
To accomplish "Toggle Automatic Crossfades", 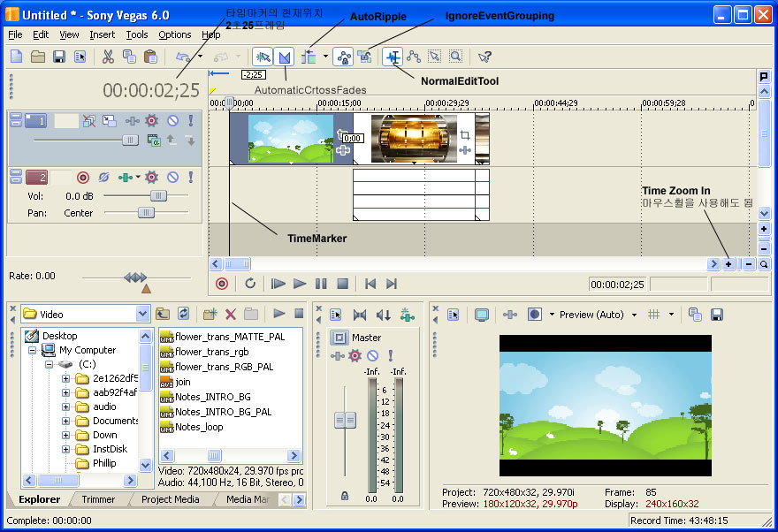I will pos(285,57).
